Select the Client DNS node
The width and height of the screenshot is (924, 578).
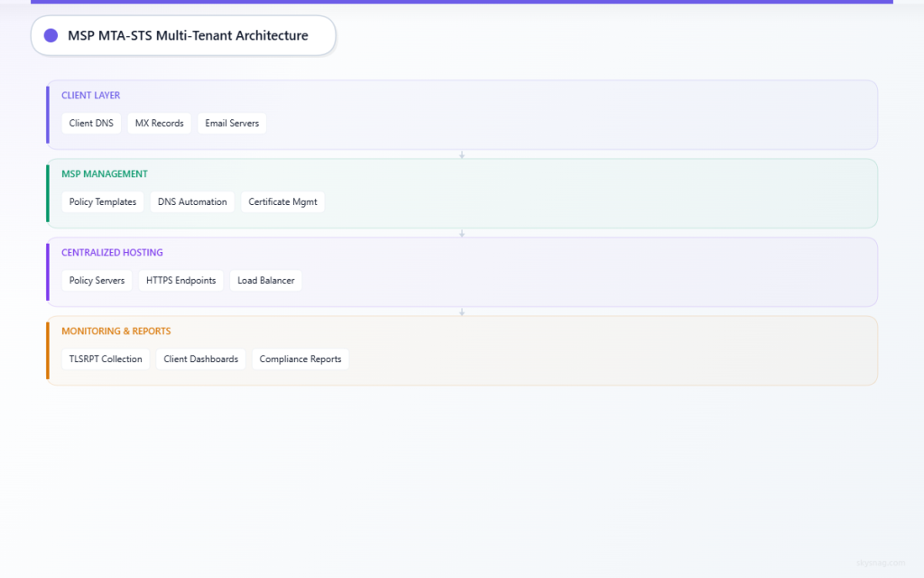tap(91, 123)
